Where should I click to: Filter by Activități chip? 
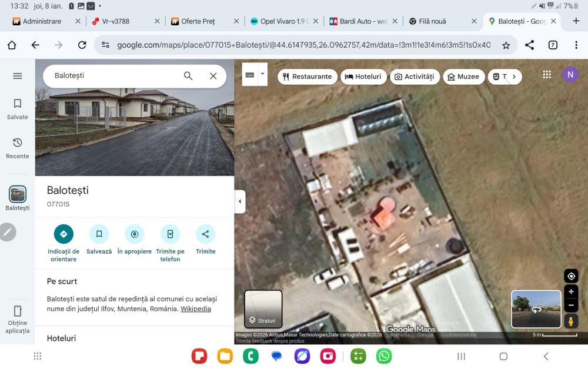click(x=415, y=77)
